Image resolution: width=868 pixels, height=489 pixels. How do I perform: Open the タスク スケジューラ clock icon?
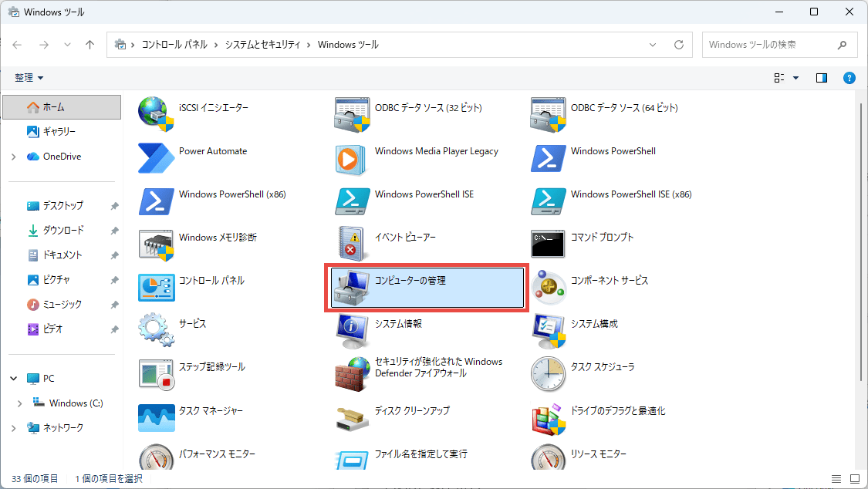[549, 373]
